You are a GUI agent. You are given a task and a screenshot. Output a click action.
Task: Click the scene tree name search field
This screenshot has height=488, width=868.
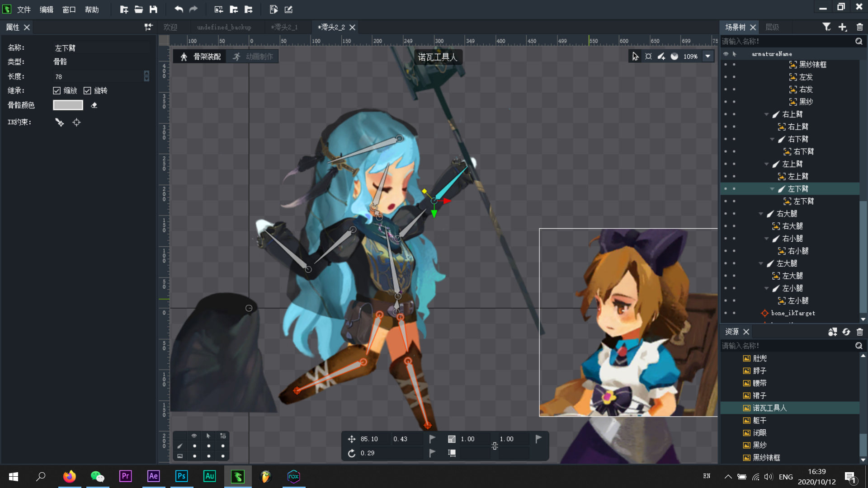787,41
